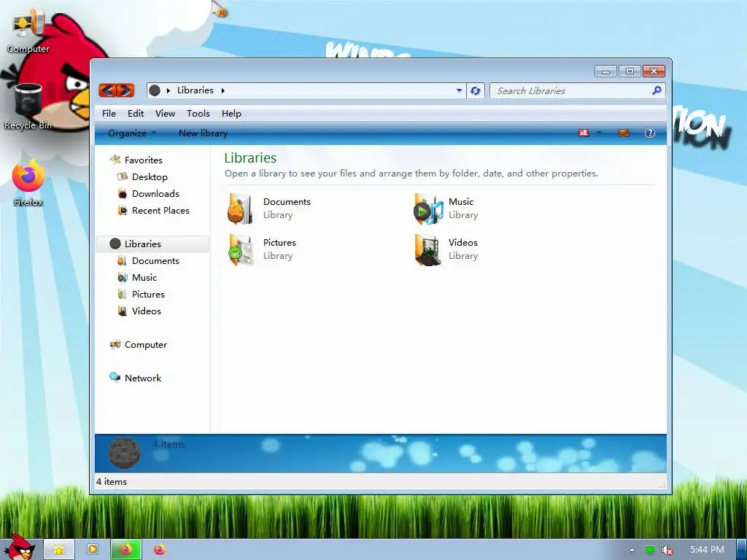Click the clock showing 5:44 PM
Viewport: 747px width, 560px height.
click(707, 550)
